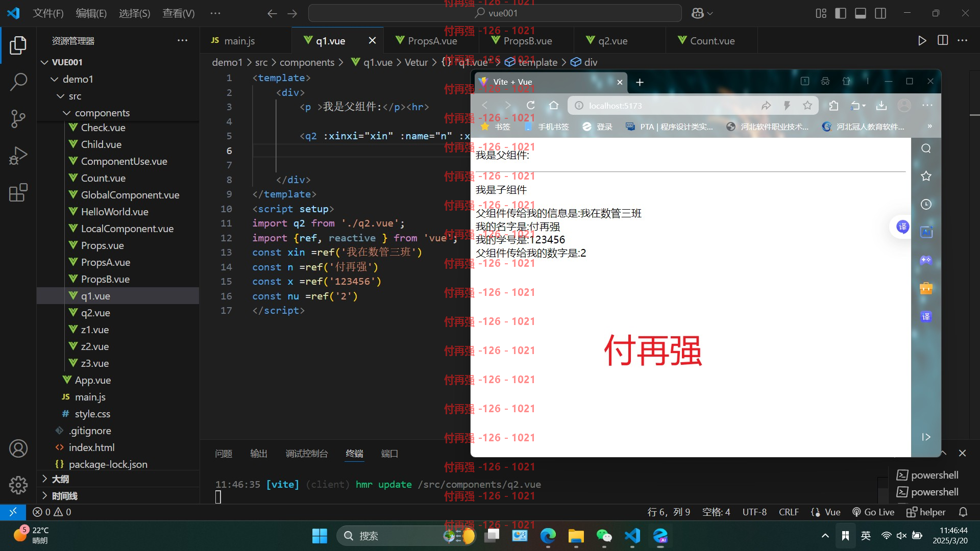The image size is (980, 551).
Task: Click the Run code play icon
Action: pyautogui.click(x=922, y=41)
